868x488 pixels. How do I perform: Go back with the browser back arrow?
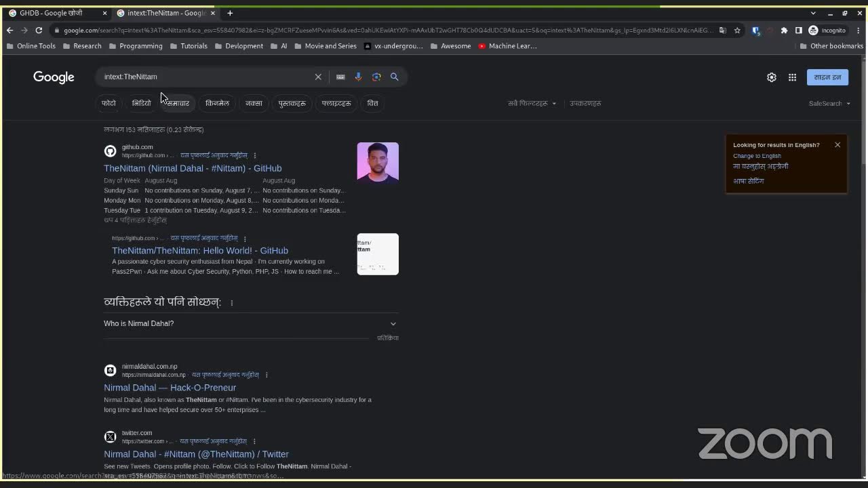click(x=9, y=30)
